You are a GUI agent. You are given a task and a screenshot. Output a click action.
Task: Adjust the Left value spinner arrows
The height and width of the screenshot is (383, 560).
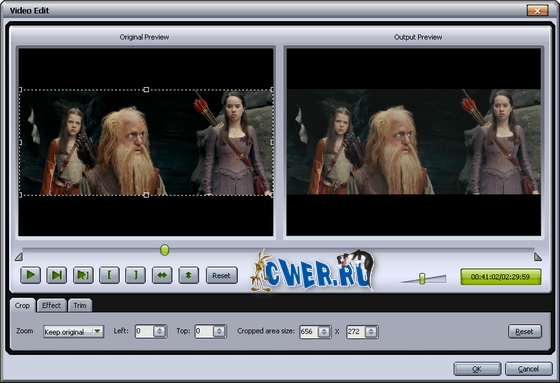click(x=160, y=332)
